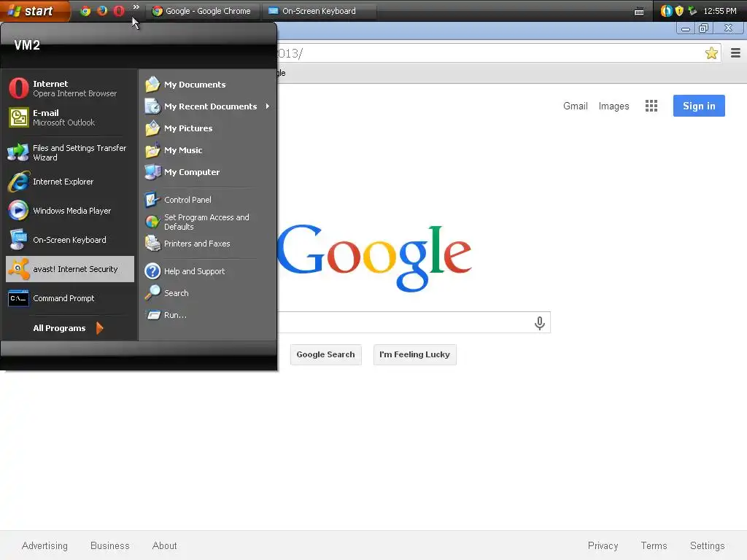This screenshot has height=560, width=747.
Task: Switch to Google Chrome taskbar window
Action: 202,10
